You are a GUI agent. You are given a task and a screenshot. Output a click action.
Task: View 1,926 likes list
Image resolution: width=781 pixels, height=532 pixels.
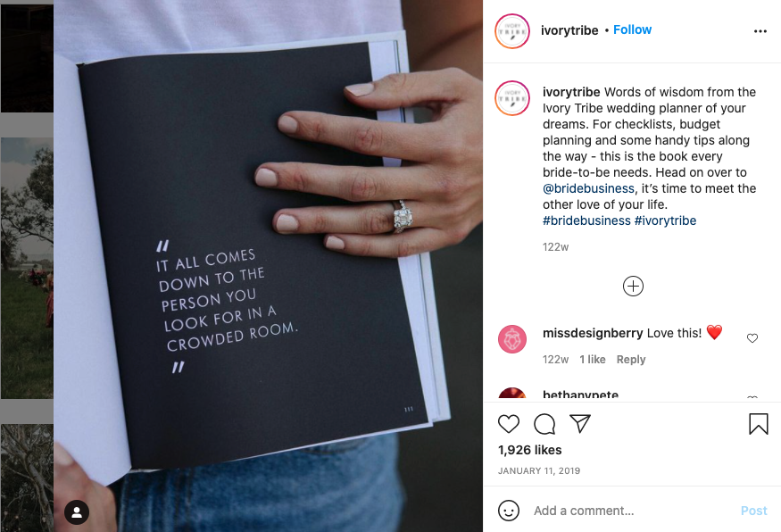(x=530, y=450)
